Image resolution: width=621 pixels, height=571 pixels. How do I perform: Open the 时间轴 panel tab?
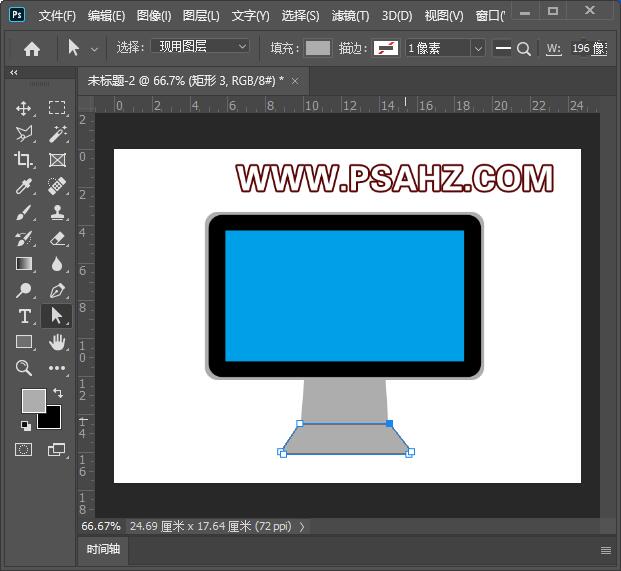[103, 549]
